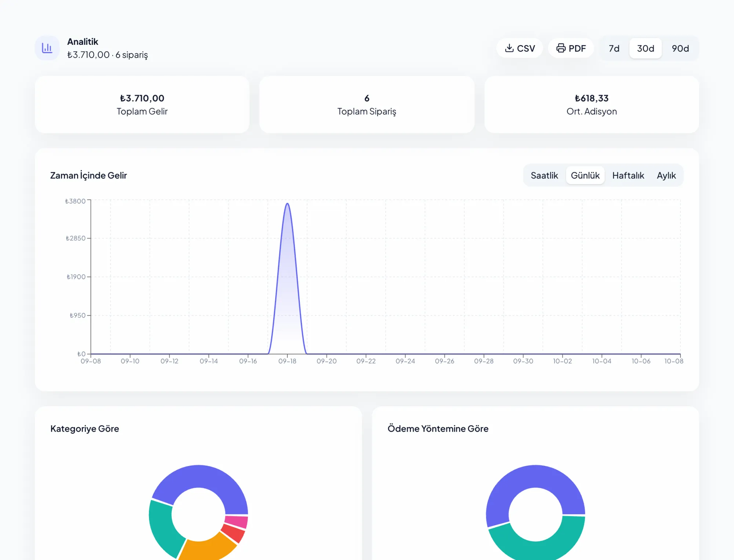734x560 pixels.
Task: Click the download icon in CSV button
Action: point(509,48)
